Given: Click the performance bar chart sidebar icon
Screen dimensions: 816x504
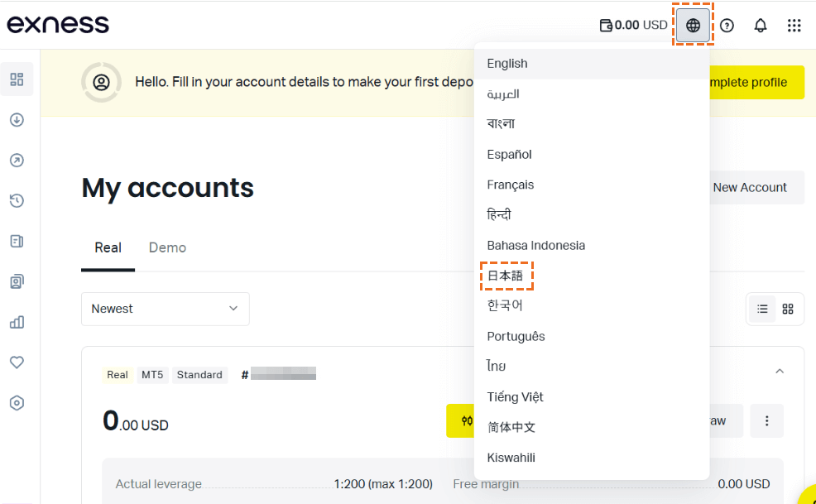Looking at the screenshot, I should [17, 322].
